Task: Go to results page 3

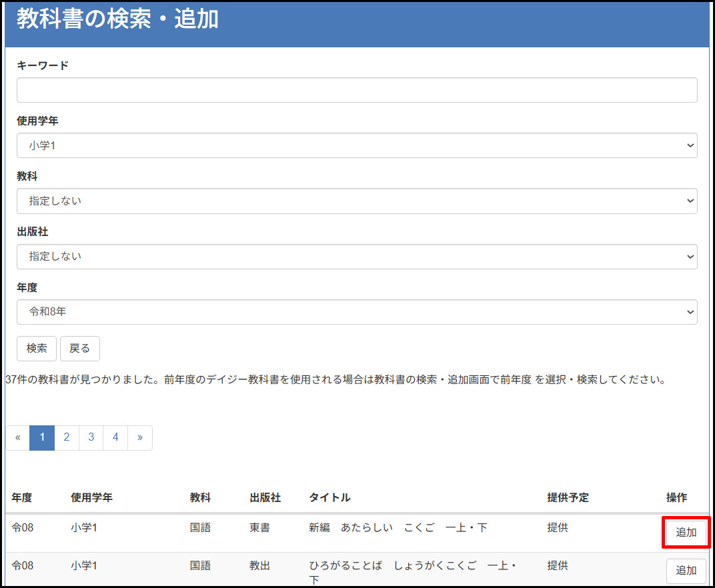Action: point(91,437)
